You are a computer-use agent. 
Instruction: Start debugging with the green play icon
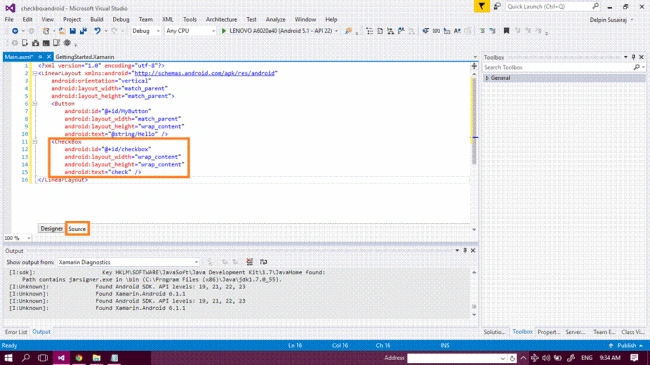pyautogui.click(x=224, y=31)
